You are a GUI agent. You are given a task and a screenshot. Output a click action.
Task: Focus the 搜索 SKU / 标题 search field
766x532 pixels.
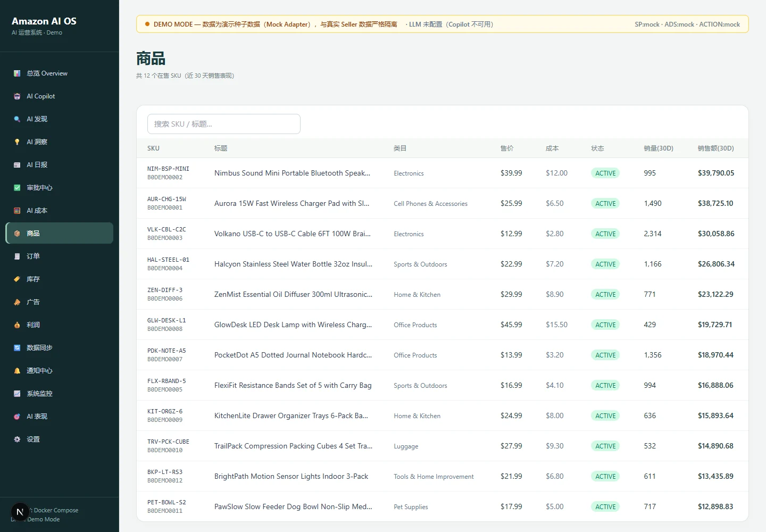[224, 124]
